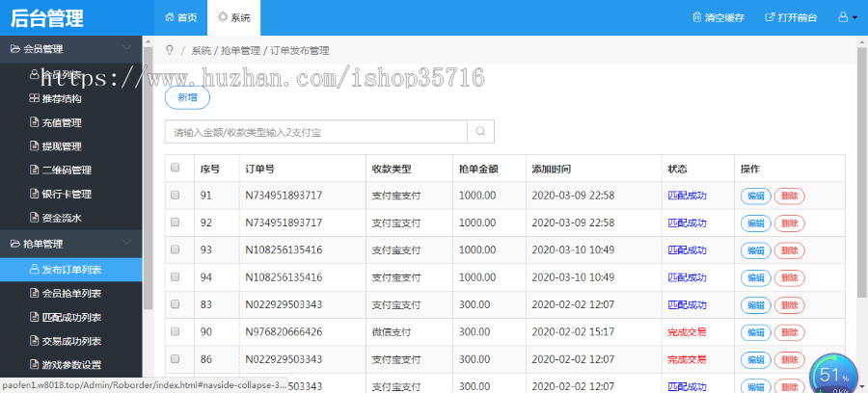The height and width of the screenshot is (393, 868).
Task: Click 编辑 for row 90
Action: [755, 332]
